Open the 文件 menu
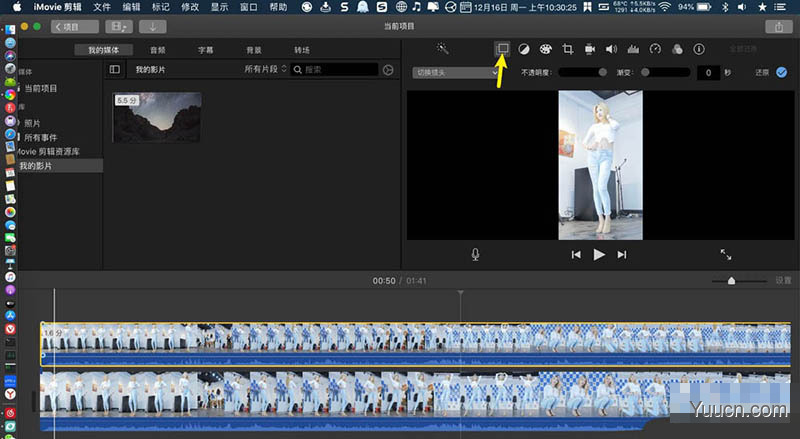The width and height of the screenshot is (800, 439). tap(102, 7)
